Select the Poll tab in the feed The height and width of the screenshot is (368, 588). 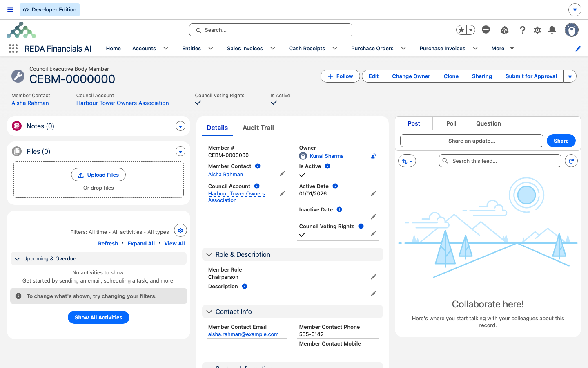pos(451,123)
